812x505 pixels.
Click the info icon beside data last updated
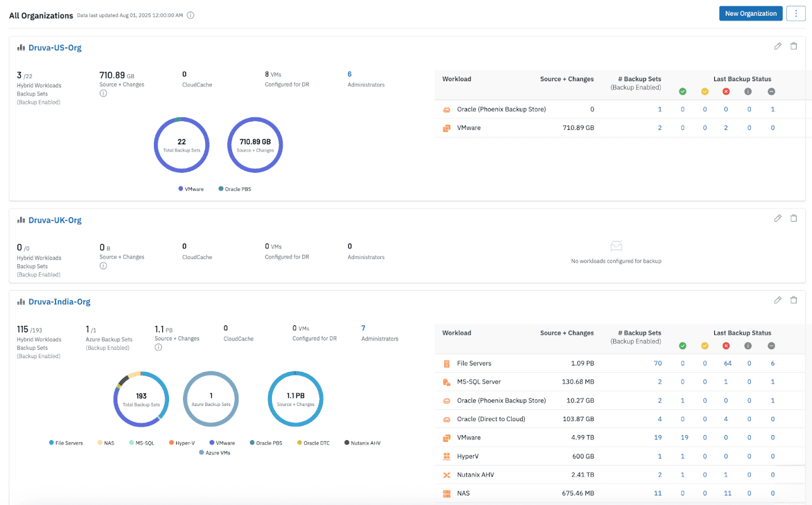click(191, 15)
